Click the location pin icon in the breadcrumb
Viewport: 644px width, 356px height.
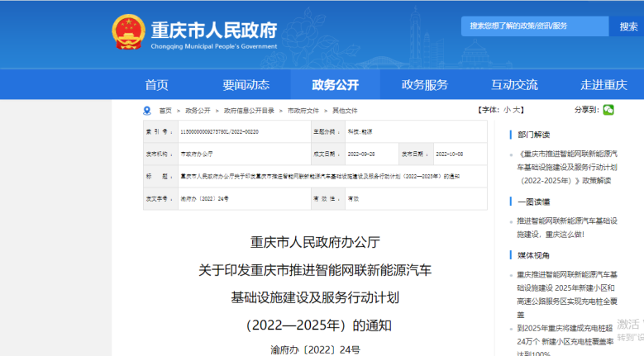(x=146, y=110)
